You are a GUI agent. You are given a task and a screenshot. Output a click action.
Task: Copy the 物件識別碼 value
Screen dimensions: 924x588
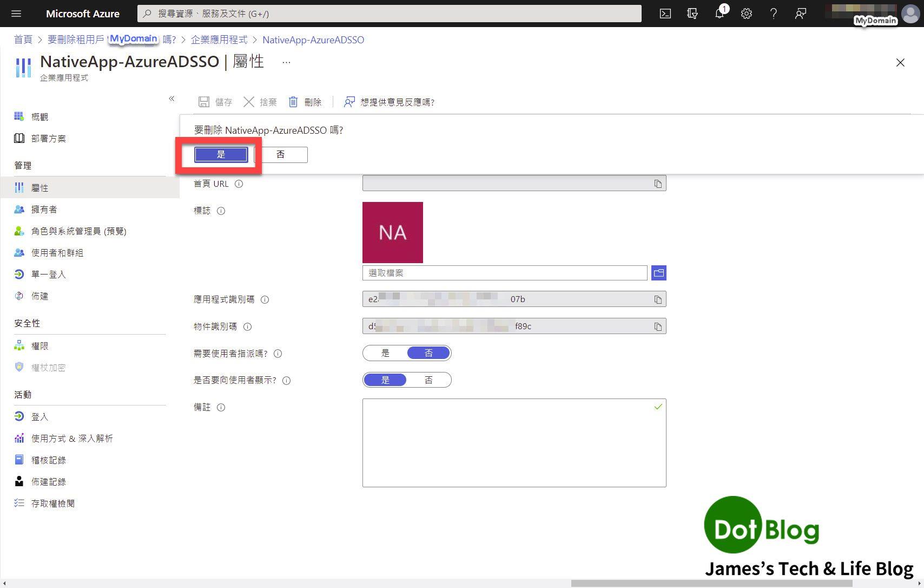coord(658,326)
